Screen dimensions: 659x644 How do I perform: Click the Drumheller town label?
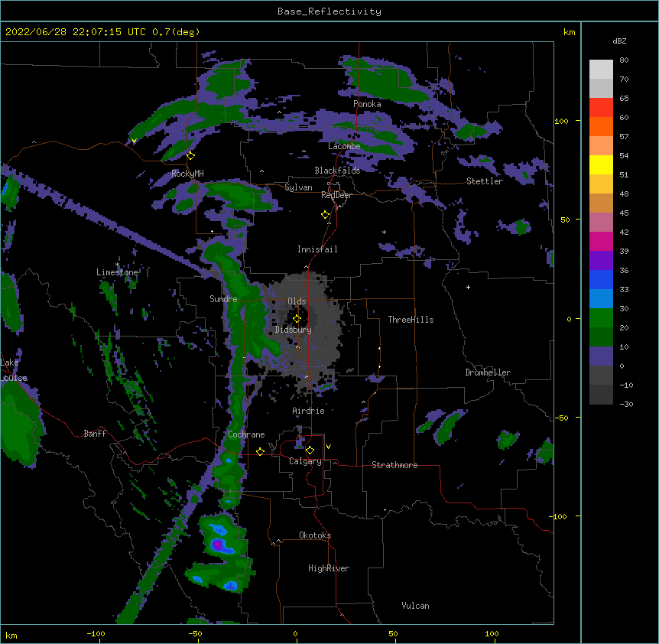point(488,372)
